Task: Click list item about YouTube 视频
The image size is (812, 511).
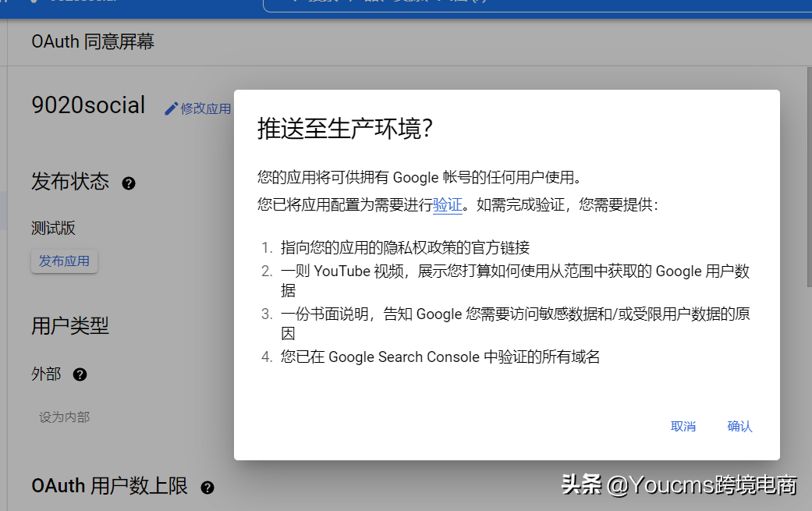Action: (x=515, y=281)
